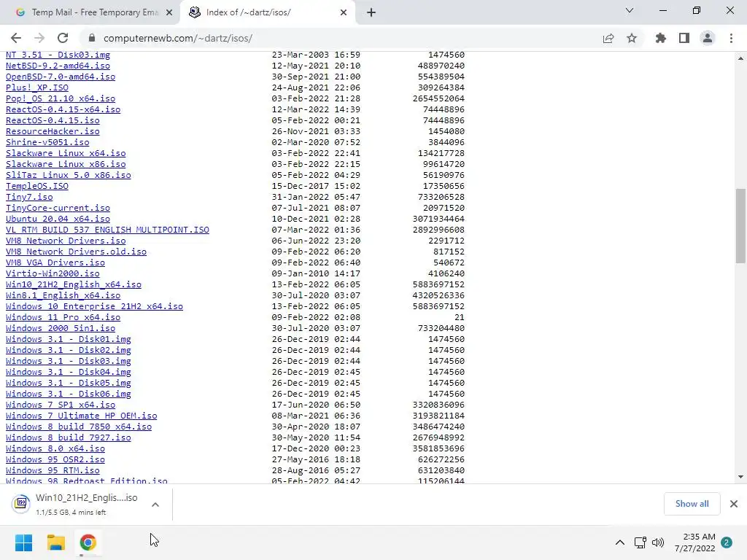The width and height of the screenshot is (747, 560).
Task: Download Pop!_OS 21.10 x64.iso
Action: pyautogui.click(x=61, y=98)
